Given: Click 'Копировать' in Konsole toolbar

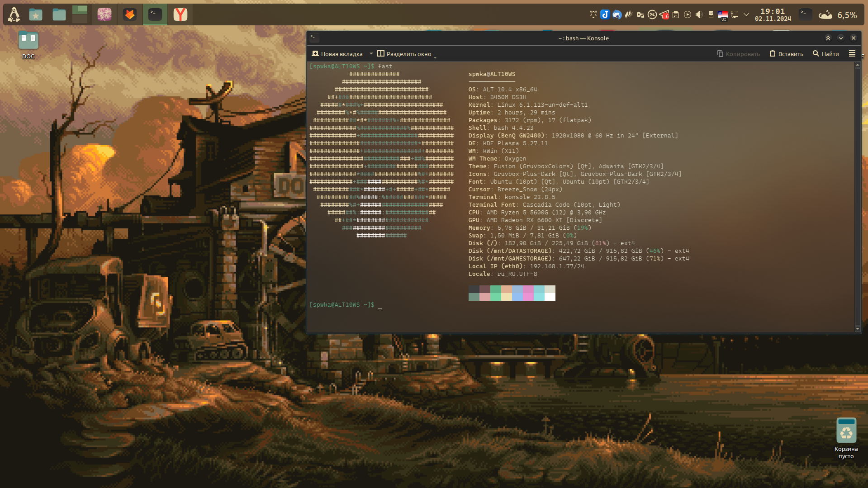Looking at the screenshot, I should coord(739,54).
